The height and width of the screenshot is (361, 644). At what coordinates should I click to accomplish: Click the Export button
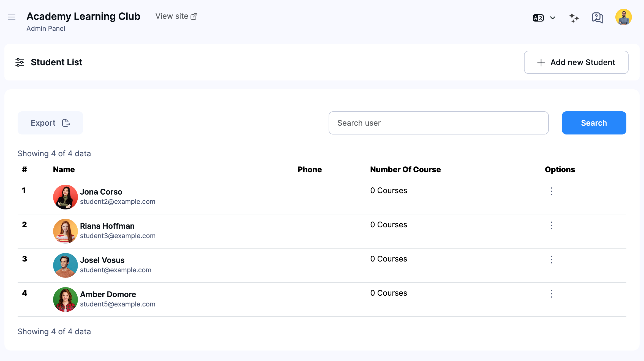point(50,123)
